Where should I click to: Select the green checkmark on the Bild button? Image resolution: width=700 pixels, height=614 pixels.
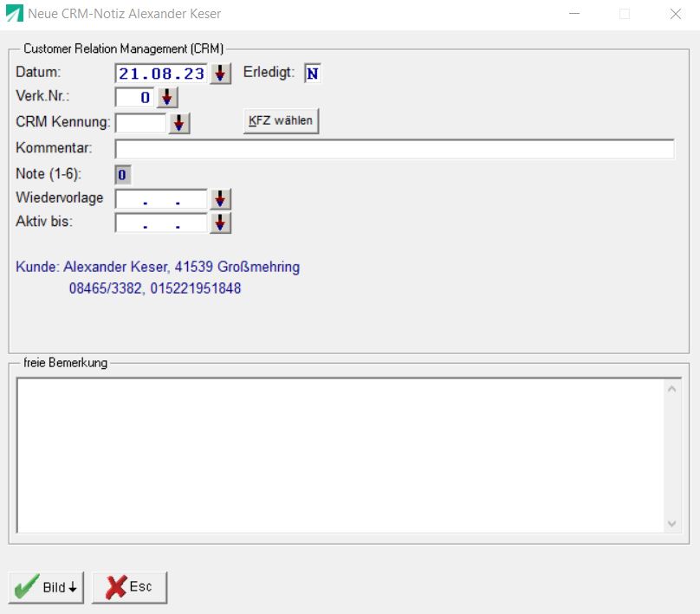pos(26,586)
